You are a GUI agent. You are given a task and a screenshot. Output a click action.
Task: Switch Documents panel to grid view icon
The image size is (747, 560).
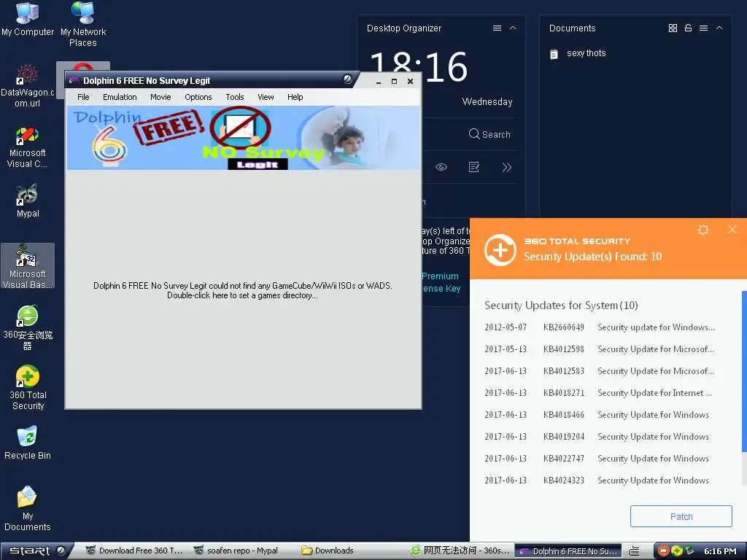pyautogui.click(x=673, y=28)
